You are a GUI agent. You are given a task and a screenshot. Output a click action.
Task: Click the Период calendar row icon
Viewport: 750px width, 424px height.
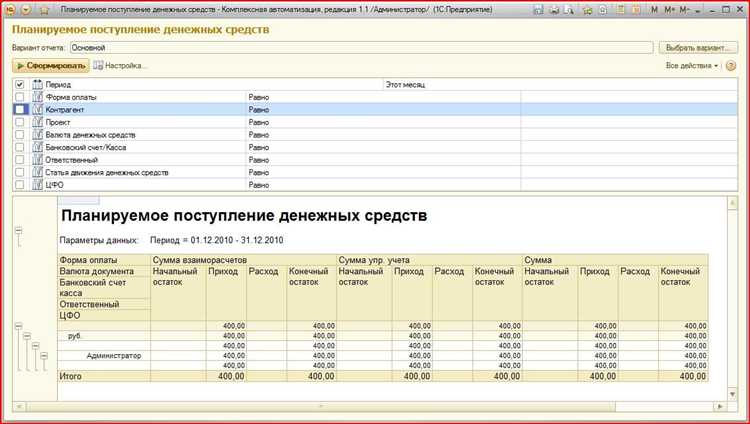37,84
